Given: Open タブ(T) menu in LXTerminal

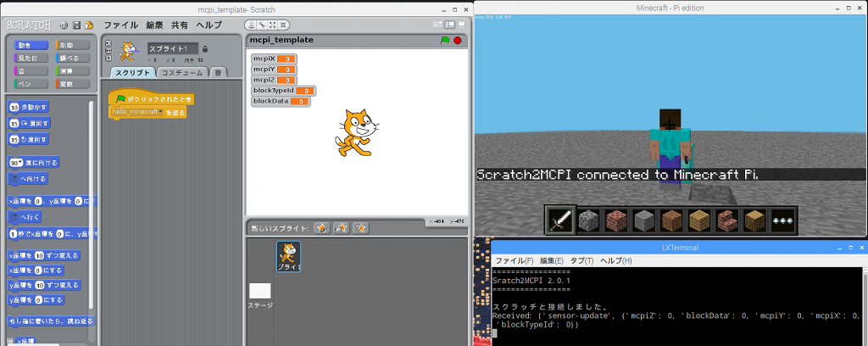Looking at the screenshot, I should coord(581,260).
